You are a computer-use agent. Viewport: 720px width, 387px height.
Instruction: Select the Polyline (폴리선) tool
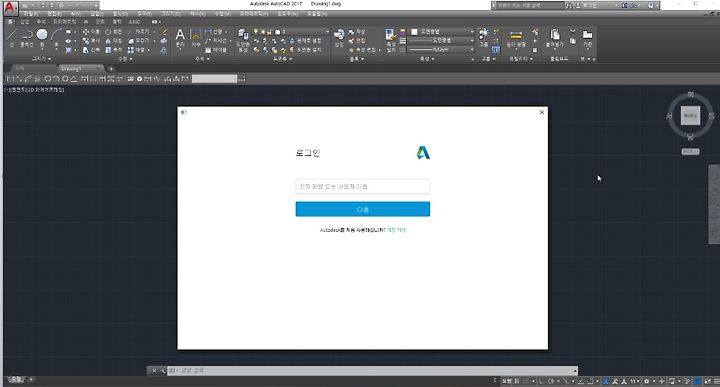pyautogui.click(x=27, y=38)
